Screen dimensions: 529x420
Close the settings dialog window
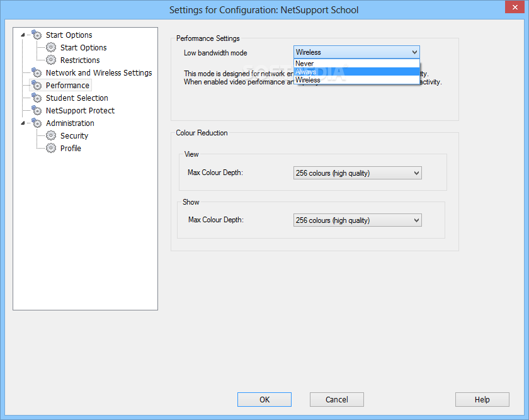pyautogui.click(x=515, y=7)
